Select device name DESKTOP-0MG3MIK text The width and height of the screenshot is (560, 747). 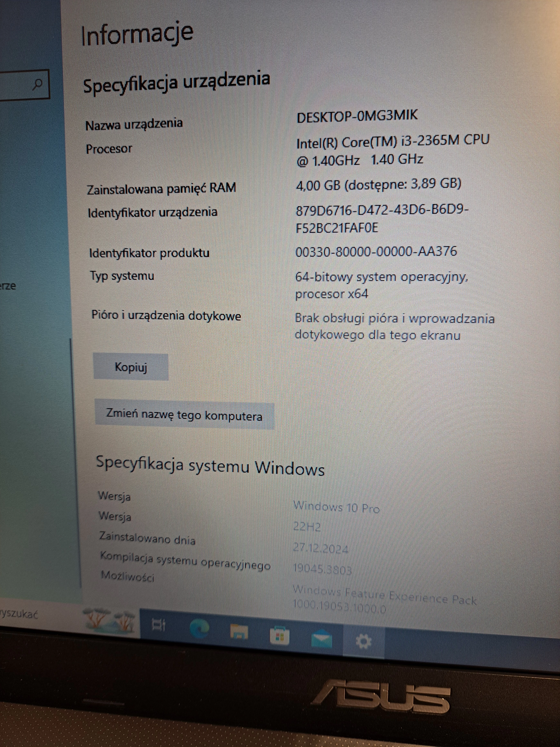tap(357, 116)
